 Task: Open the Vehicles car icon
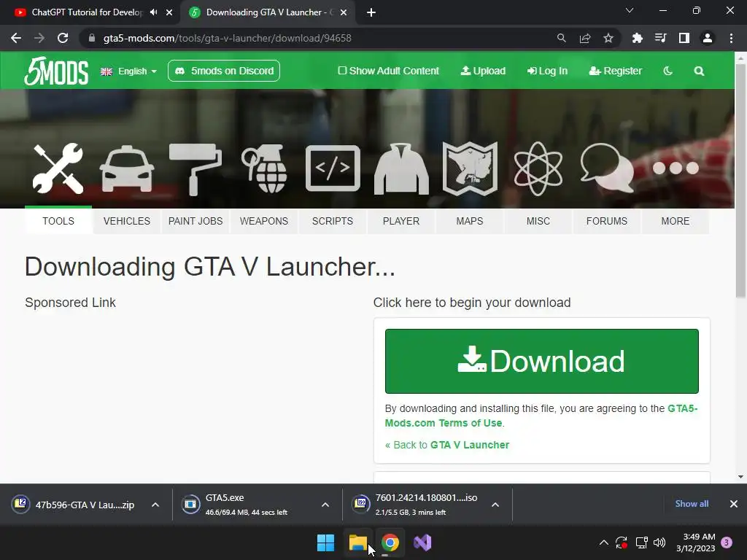[127, 168]
